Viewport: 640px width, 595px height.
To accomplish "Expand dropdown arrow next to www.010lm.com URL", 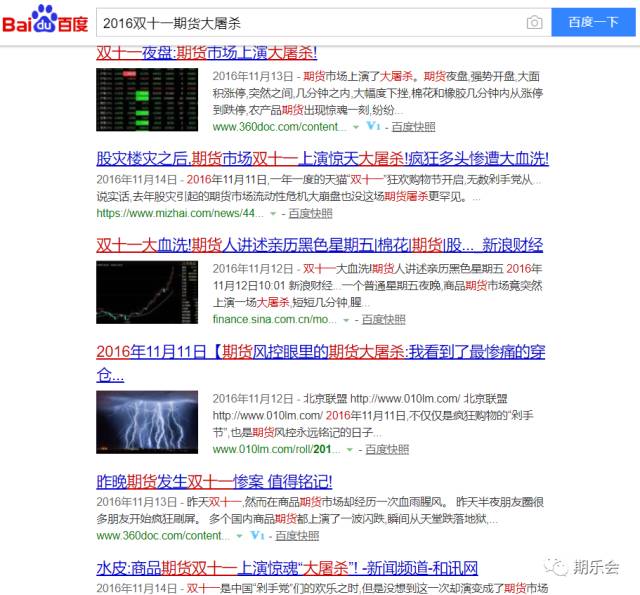I will coord(349,450).
